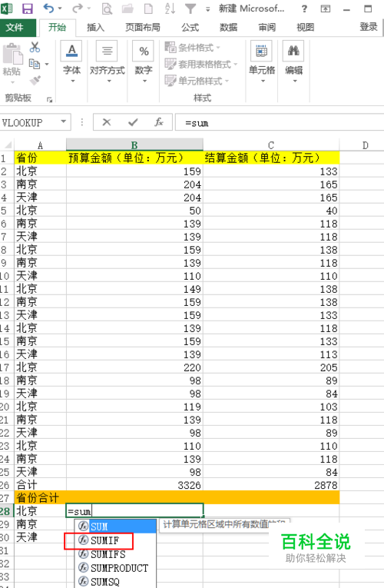384x588 pixels.
Task: Click the Open folder icon
Action: (x=127, y=8)
